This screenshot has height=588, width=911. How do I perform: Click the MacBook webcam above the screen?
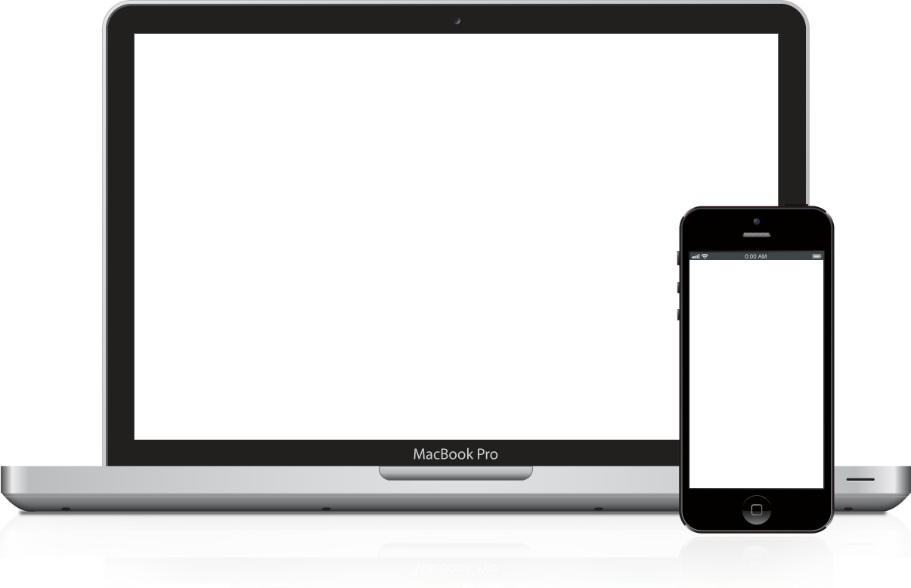(x=457, y=20)
